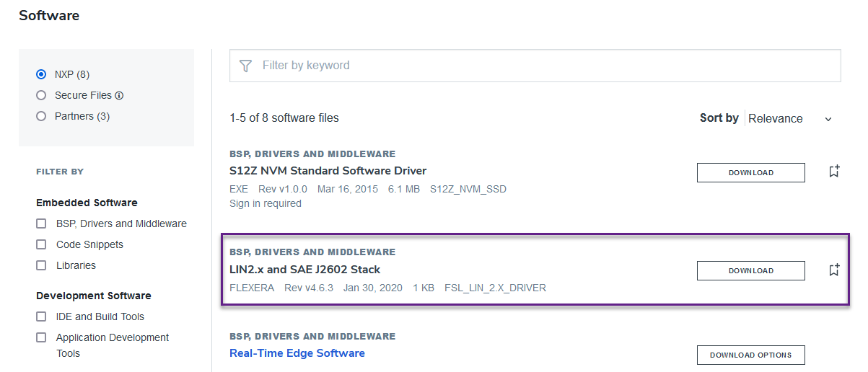This screenshot has height=372, width=868.
Task: Choose the Partners (3) radio option
Action: click(41, 116)
